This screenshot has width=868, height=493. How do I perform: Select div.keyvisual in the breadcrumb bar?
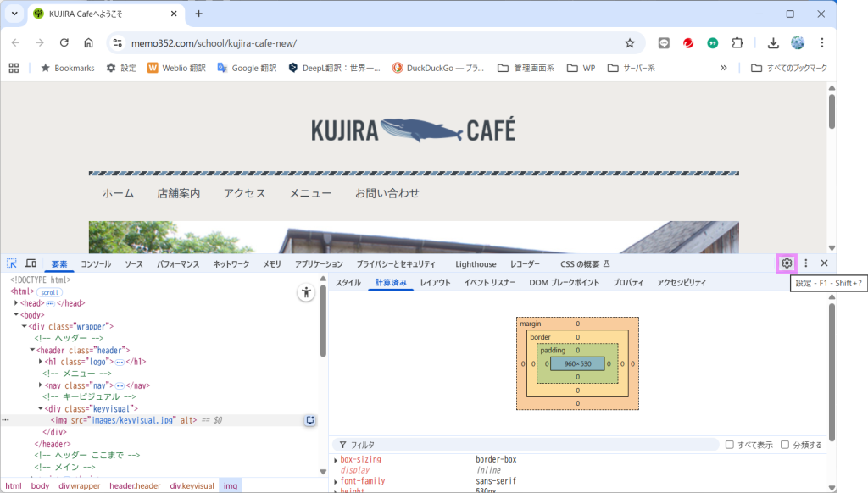(x=192, y=486)
